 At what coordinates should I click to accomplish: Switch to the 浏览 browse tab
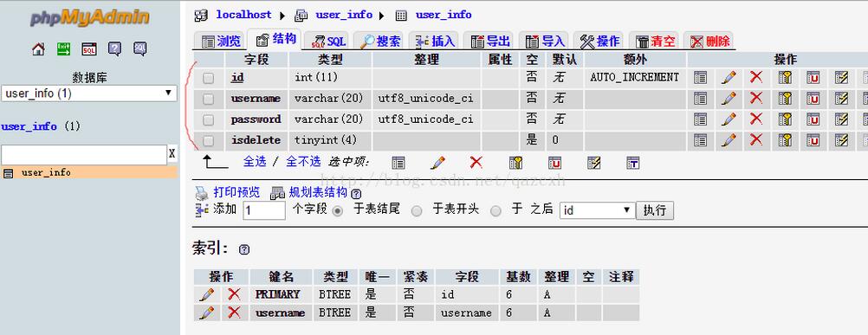pyautogui.click(x=221, y=41)
